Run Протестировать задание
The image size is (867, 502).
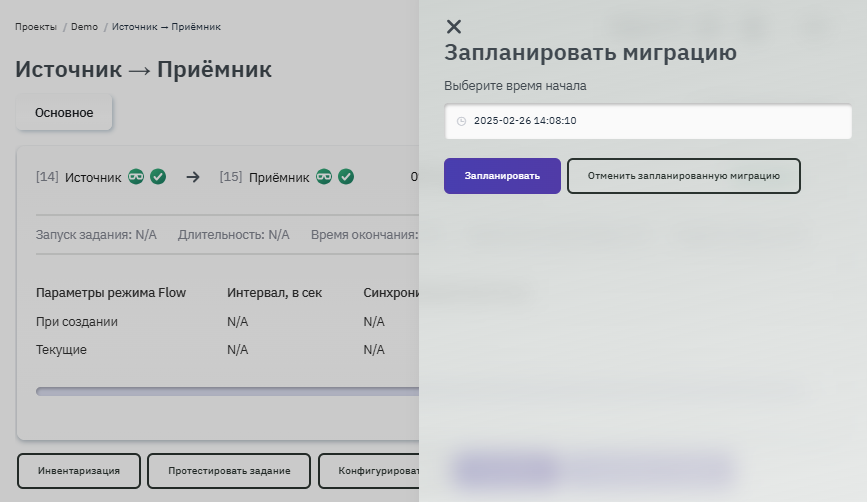pos(229,471)
